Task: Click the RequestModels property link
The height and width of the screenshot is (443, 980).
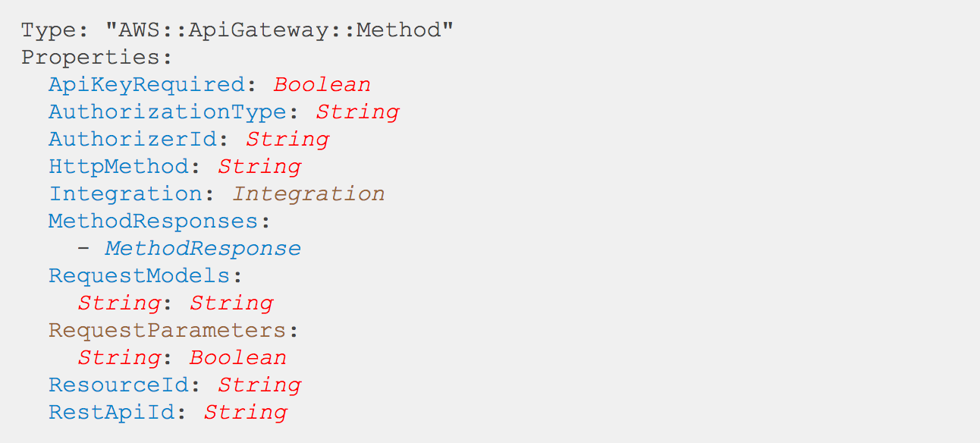Action: (x=140, y=275)
